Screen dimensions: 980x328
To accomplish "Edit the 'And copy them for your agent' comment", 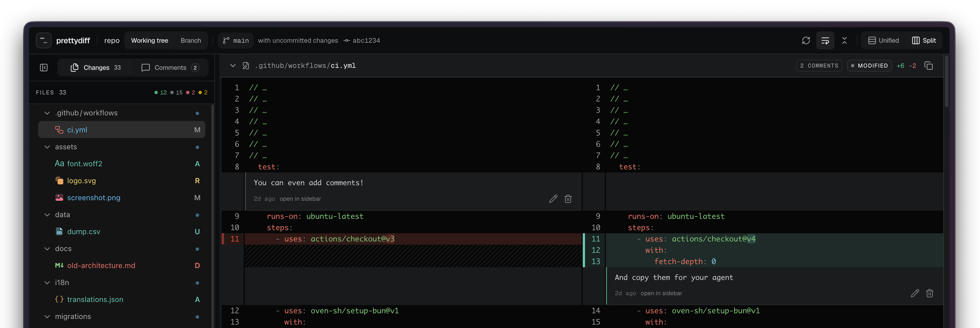I will 915,293.
